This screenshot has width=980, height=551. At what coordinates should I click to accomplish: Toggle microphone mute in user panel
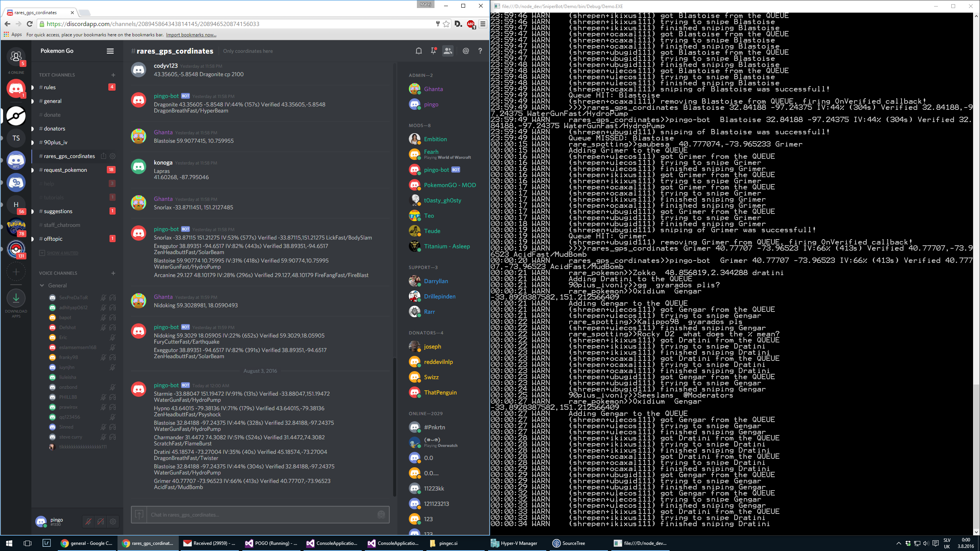[88, 522]
